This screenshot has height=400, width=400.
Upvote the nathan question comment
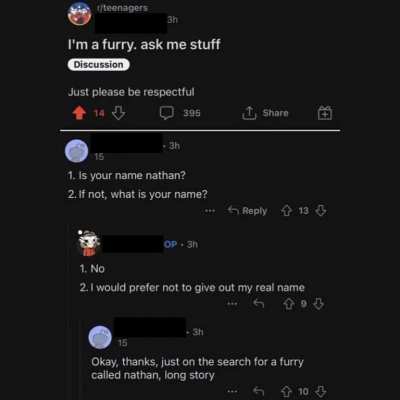pyautogui.click(x=286, y=211)
